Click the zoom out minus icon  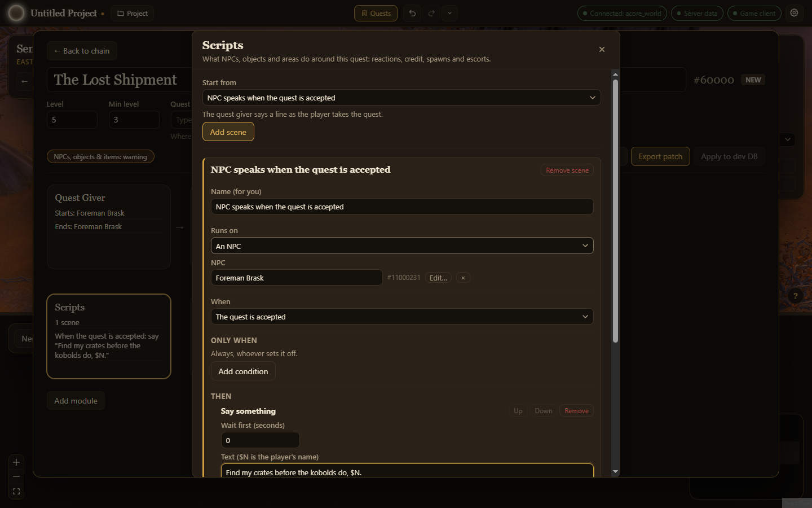pos(16,477)
